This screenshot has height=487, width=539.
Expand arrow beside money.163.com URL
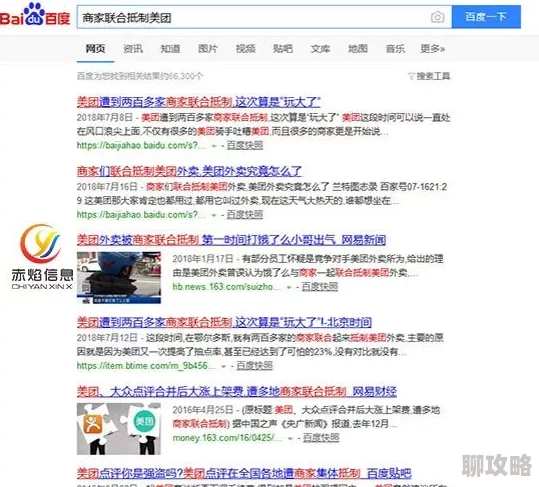[290, 439]
